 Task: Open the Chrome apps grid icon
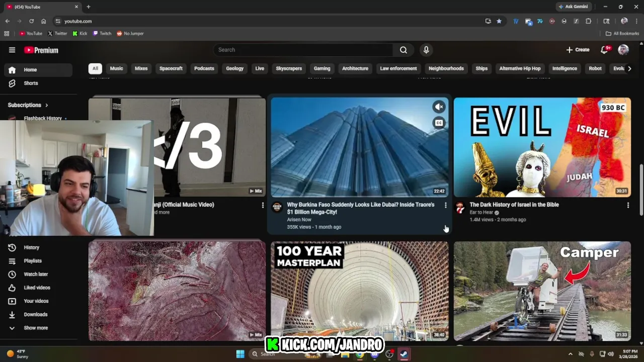click(x=7, y=34)
